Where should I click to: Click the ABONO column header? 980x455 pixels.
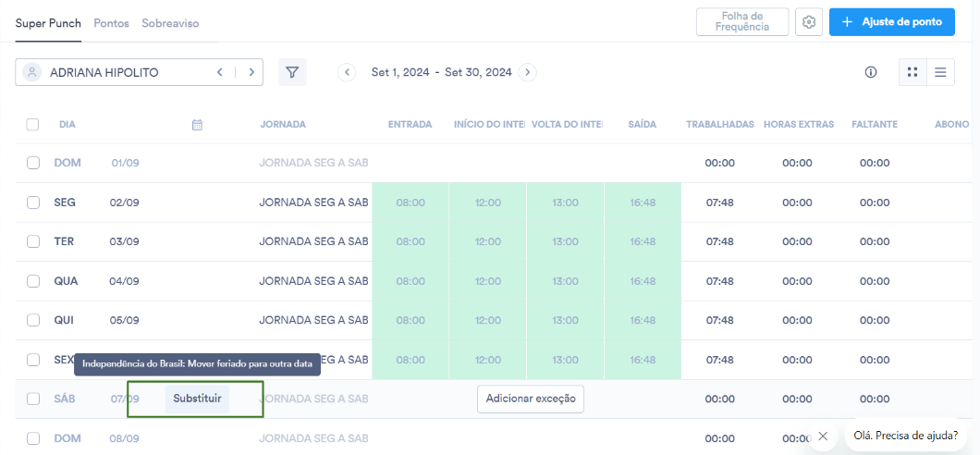coord(952,124)
